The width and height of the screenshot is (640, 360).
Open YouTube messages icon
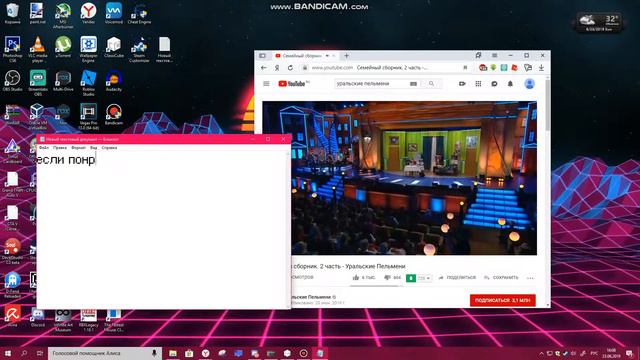[x=494, y=84]
